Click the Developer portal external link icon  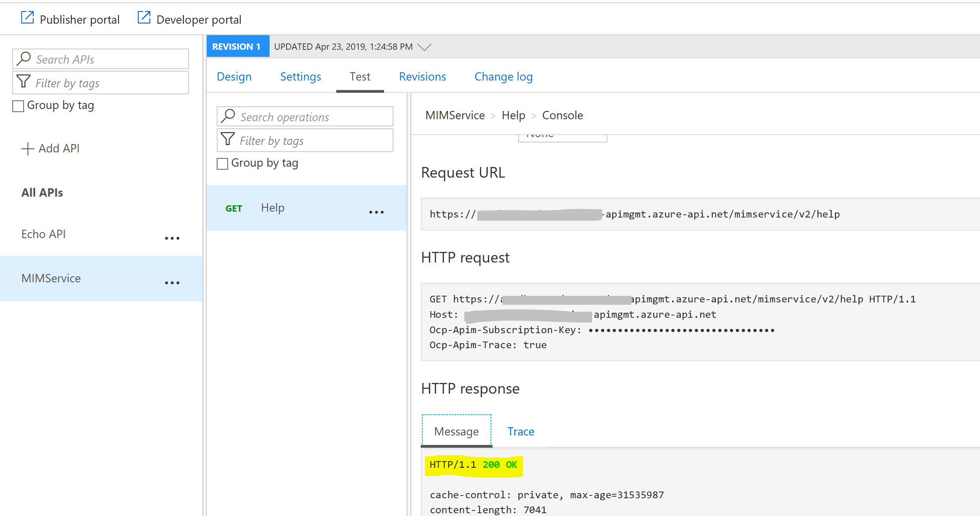pyautogui.click(x=144, y=18)
